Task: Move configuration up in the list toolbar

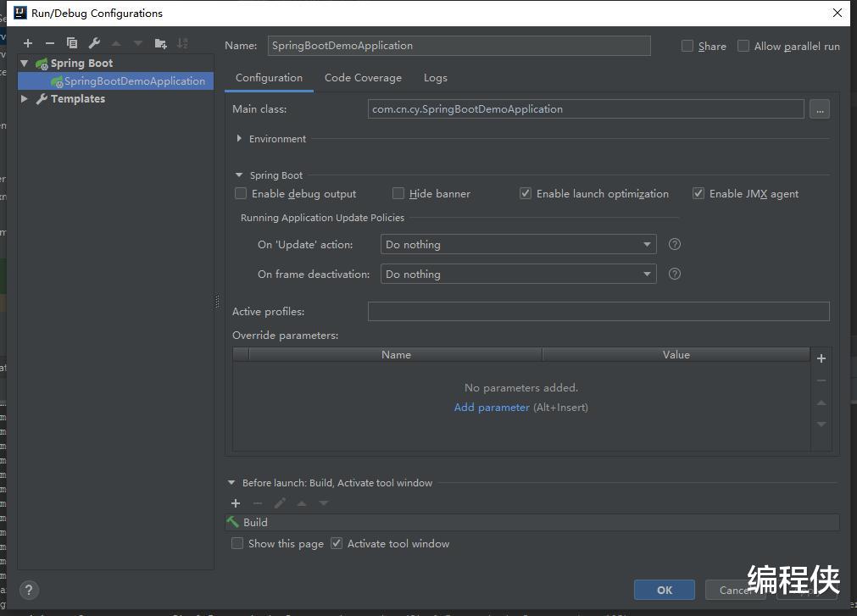Action: pos(116,43)
